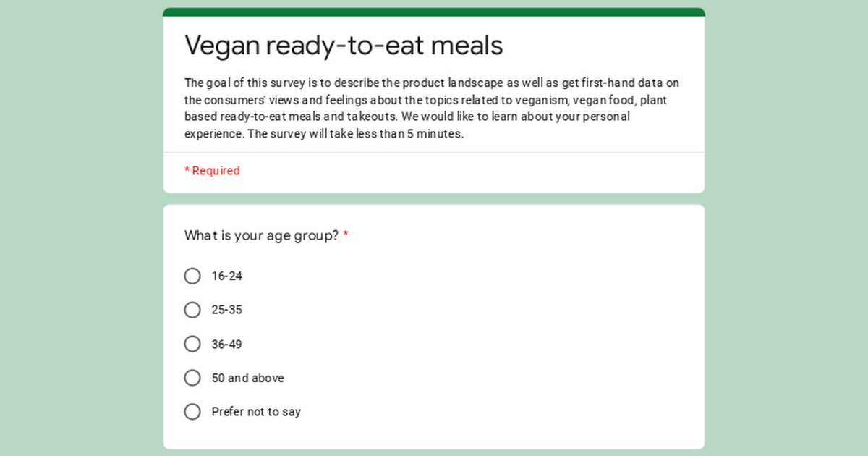868x456 pixels.
Task: Click the "25-35" option label text
Action: pos(226,310)
